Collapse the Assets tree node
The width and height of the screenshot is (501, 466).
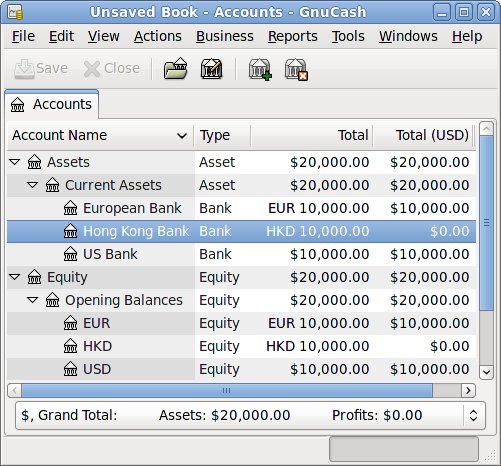[15, 162]
